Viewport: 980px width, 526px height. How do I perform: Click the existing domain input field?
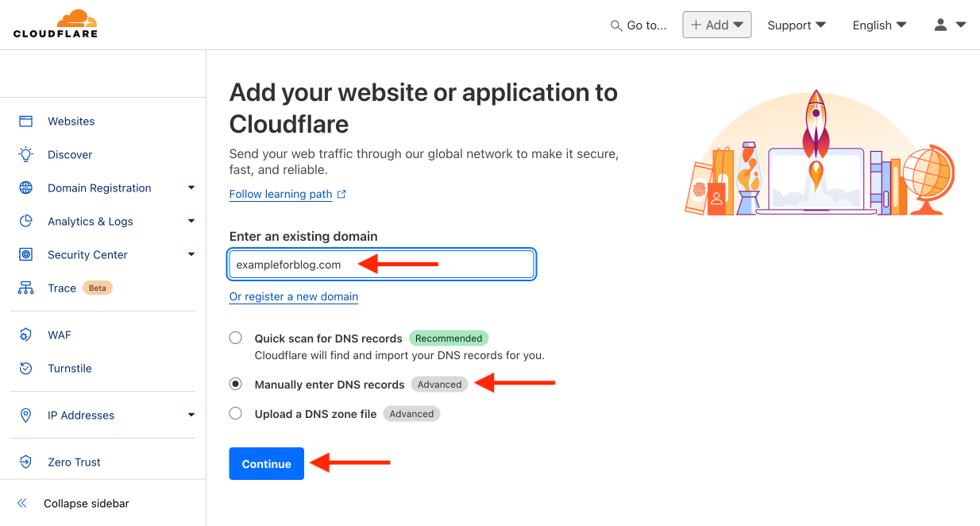click(381, 265)
